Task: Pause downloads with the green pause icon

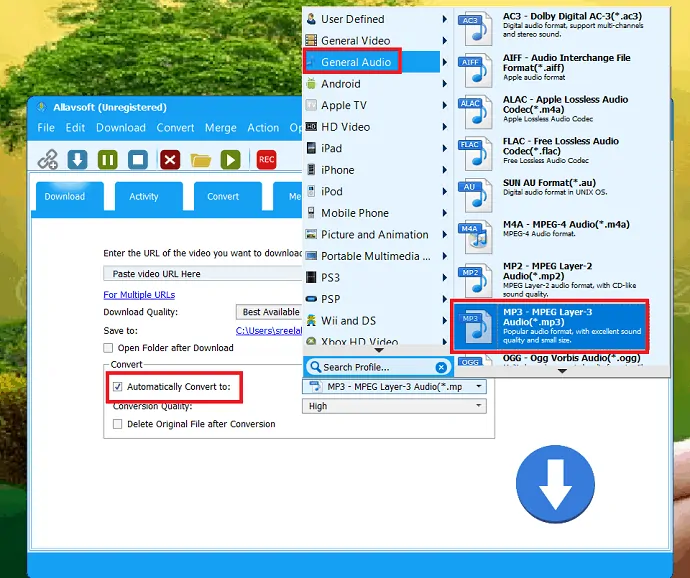Action: click(x=108, y=159)
